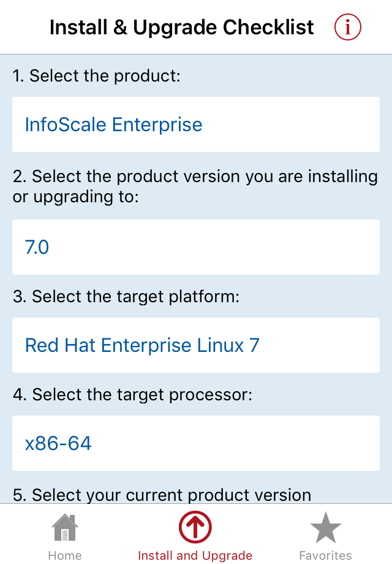Click the Install & Upgrade Checklist title
This screenshot has width=392, height=564.
(181, 28)
